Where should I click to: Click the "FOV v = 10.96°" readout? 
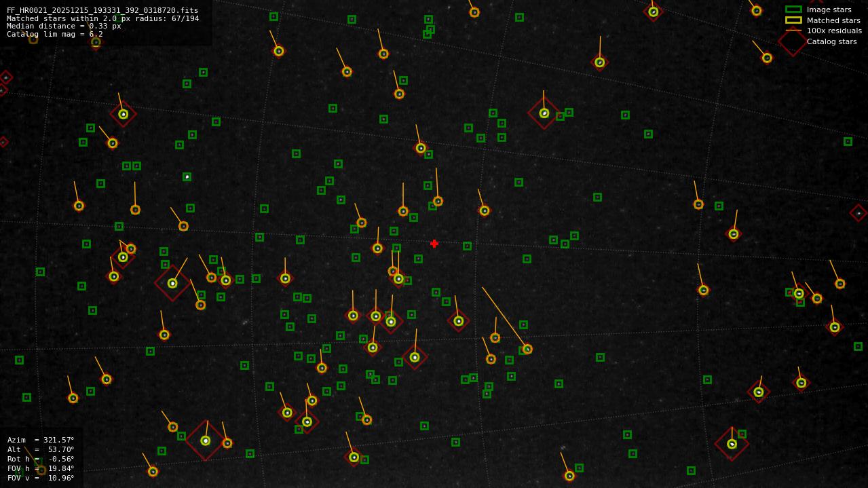click(41, 478)
